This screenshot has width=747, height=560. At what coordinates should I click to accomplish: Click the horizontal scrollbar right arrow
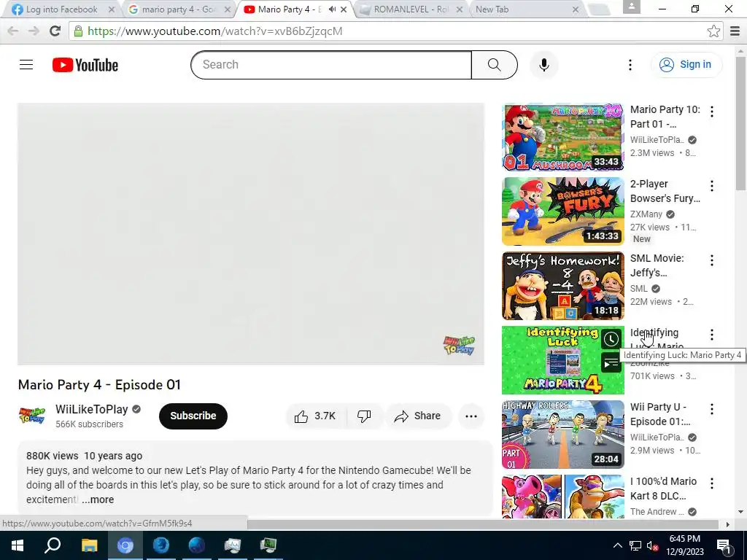click(x=727, y=524)
